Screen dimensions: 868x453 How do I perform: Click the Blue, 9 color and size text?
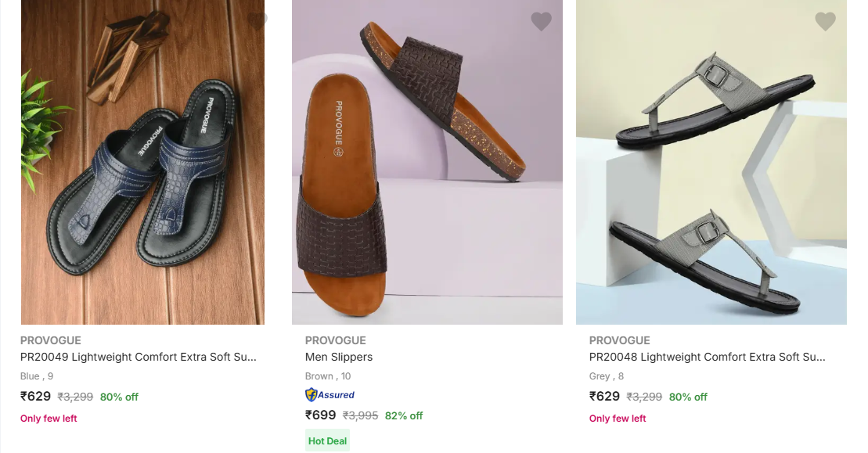point(37,376)
